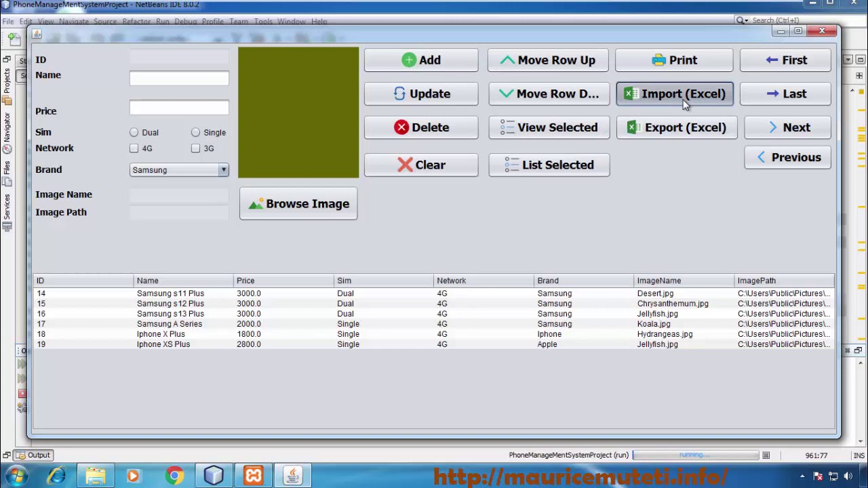Click the View Selected button

tap(549, 127)
